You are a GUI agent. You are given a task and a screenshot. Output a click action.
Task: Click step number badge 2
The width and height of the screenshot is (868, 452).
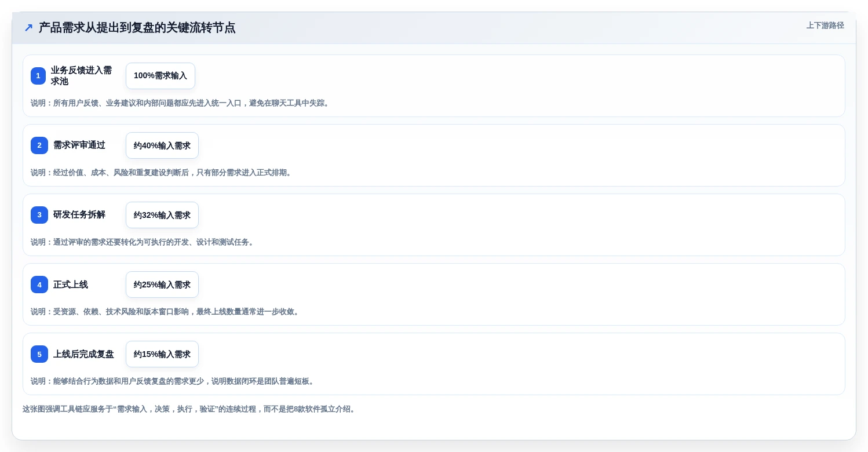39,145
